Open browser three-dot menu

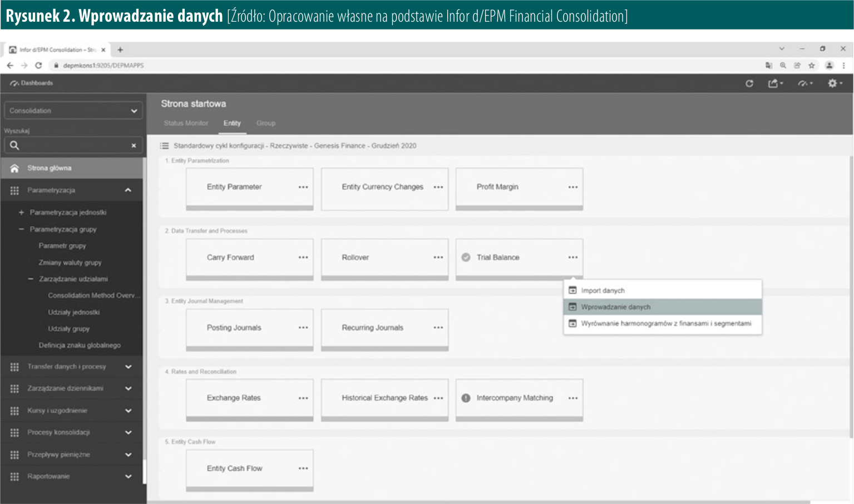843,65
